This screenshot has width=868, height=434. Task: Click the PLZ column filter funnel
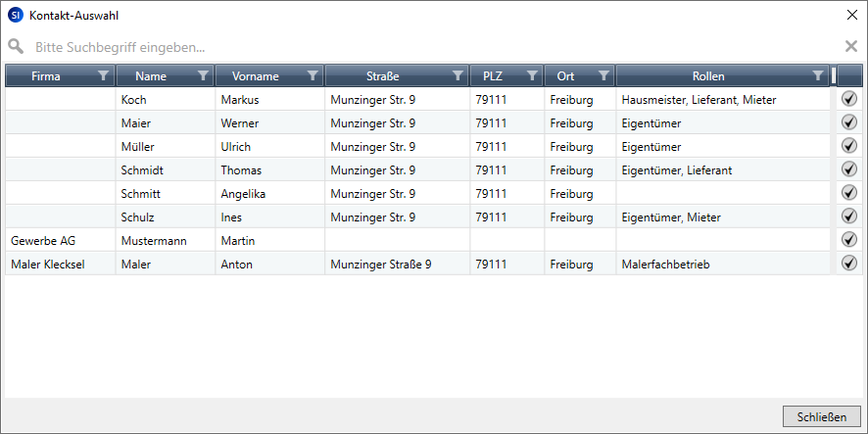pos(532,75)
